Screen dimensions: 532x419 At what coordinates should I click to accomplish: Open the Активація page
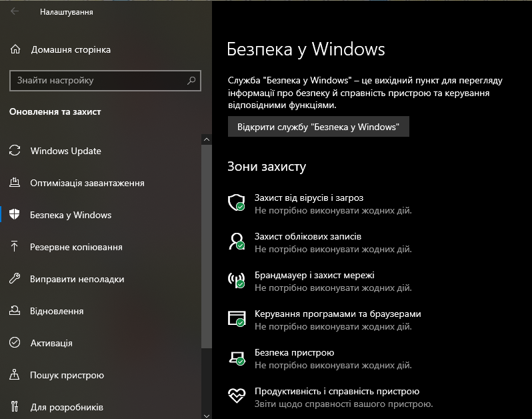[x=51, y=343]
